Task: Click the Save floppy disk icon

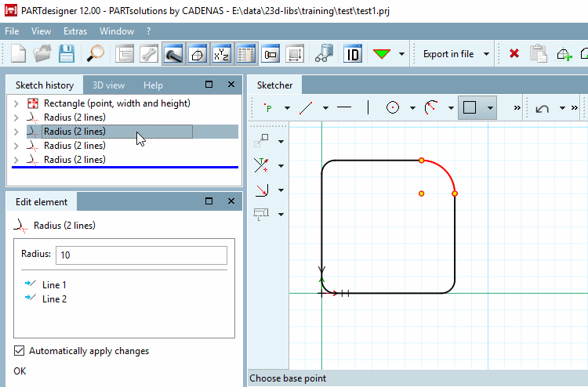Action: pos(67,54)
